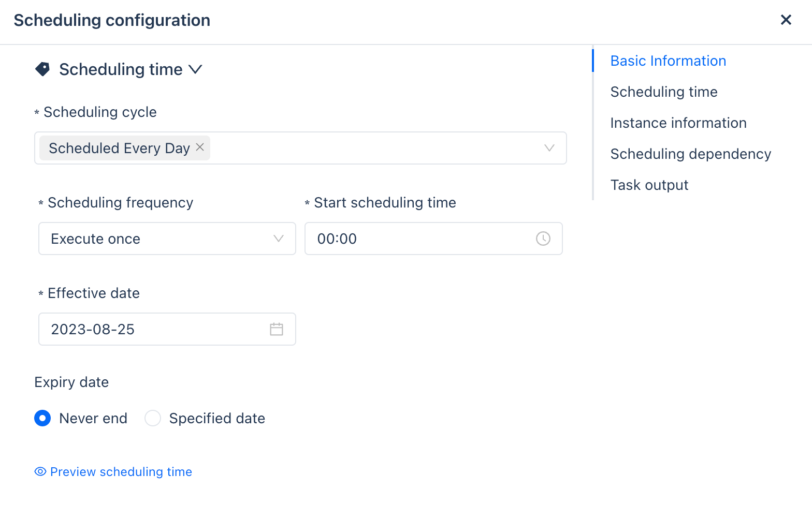Open the Scheduling cycle dropdown arrow
This screenshot has height=505, width=812.
tap(549, 148)
